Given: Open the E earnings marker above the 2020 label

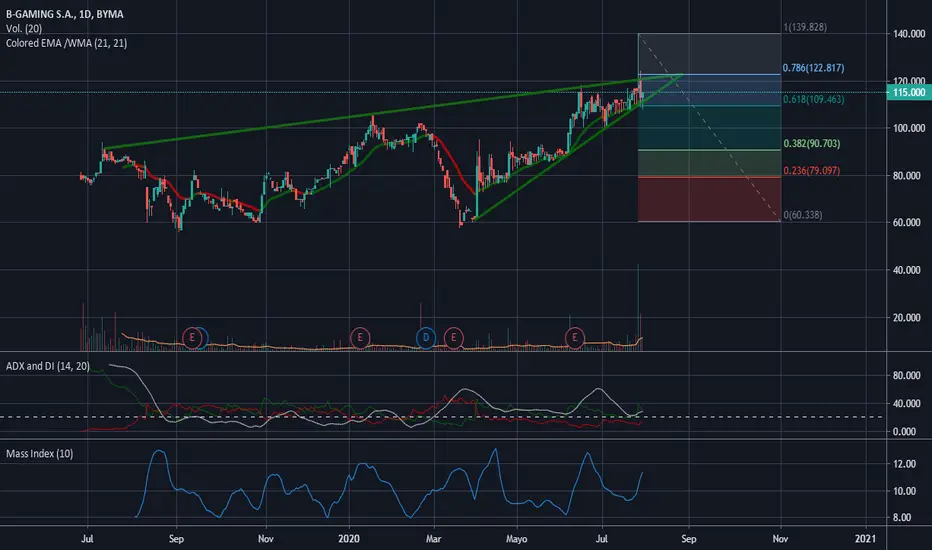Looking at the screenshot, I should pyautogui.click(x=360, y=338).
